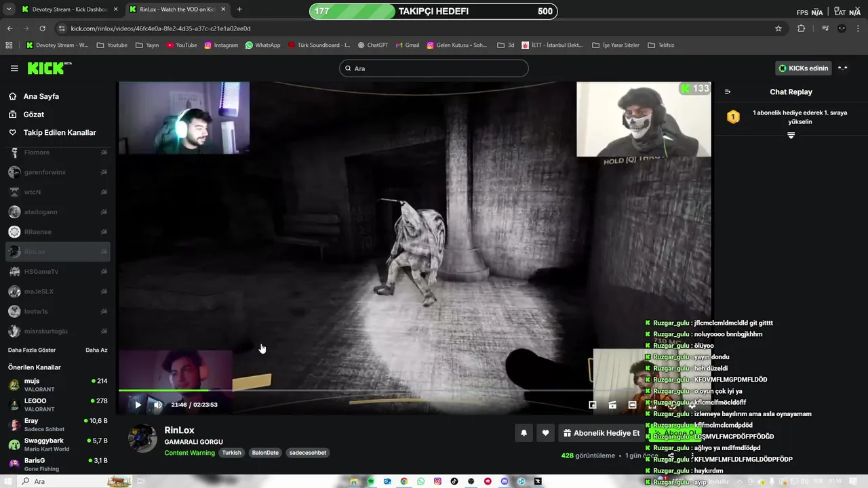
Task: Collapse the Chat Replay panel
Action: click(728, 92)
